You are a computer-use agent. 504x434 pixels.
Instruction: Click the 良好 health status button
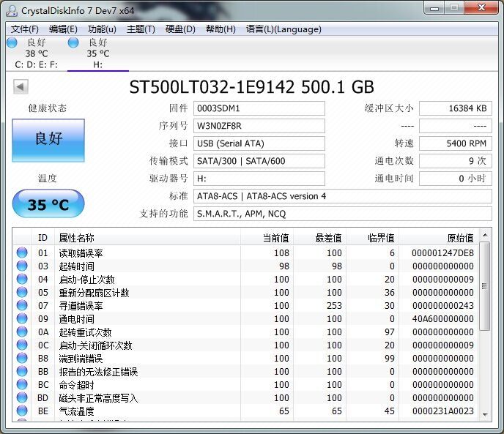(48, 140)
